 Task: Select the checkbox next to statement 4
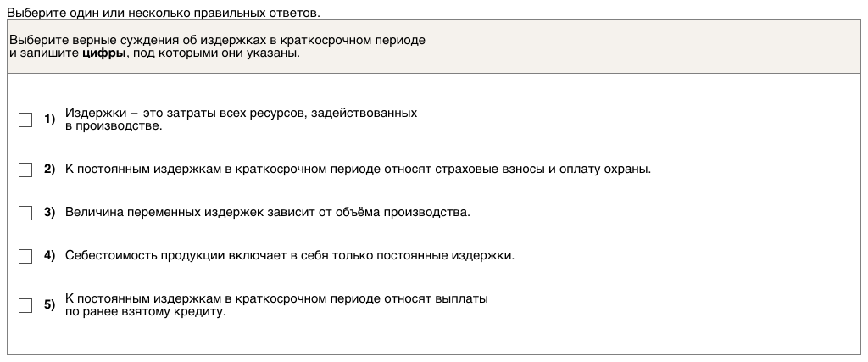point(25,255)
